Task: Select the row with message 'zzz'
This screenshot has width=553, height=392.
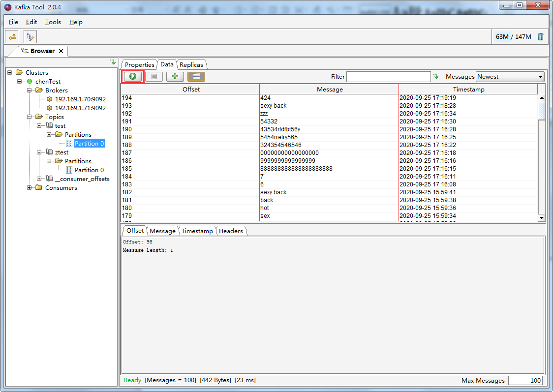Action: (x=330, y=114)
